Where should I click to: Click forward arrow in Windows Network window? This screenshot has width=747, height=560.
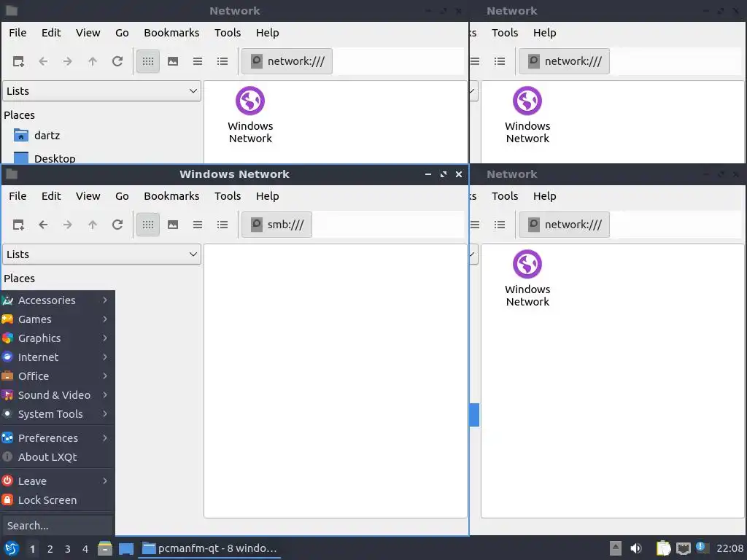click(x=68, y=225)
